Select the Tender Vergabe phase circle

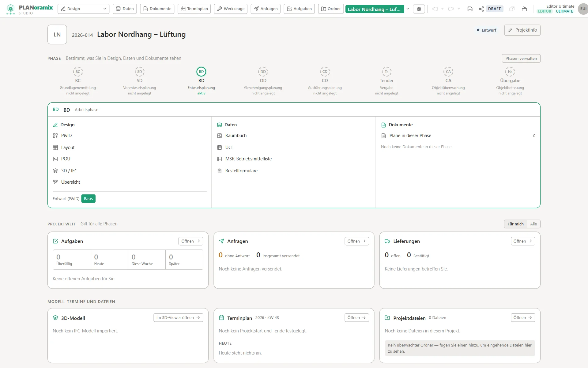[x=386, y=72]
